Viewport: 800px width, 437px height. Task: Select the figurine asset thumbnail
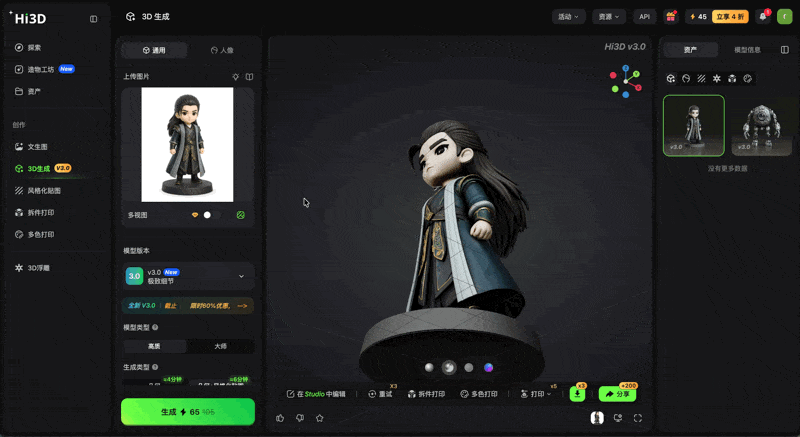point(694,125)
